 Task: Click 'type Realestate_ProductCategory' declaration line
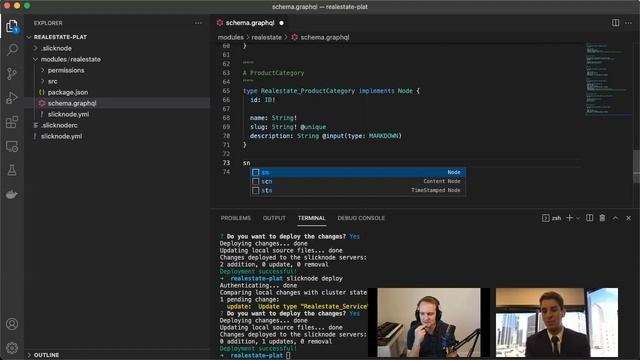pos(331,91)
